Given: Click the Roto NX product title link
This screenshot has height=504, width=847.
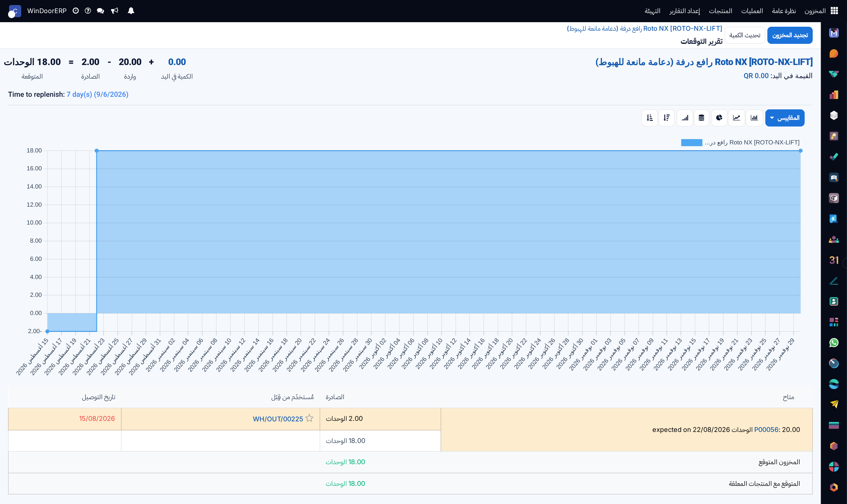Looking at the screenshot, I should [704, 62].
